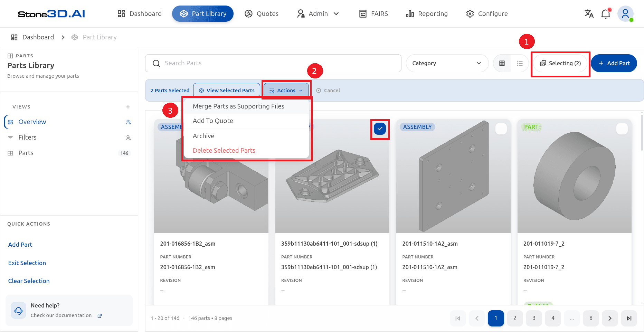Click the StoneD.AI logo

click(51, 14)
